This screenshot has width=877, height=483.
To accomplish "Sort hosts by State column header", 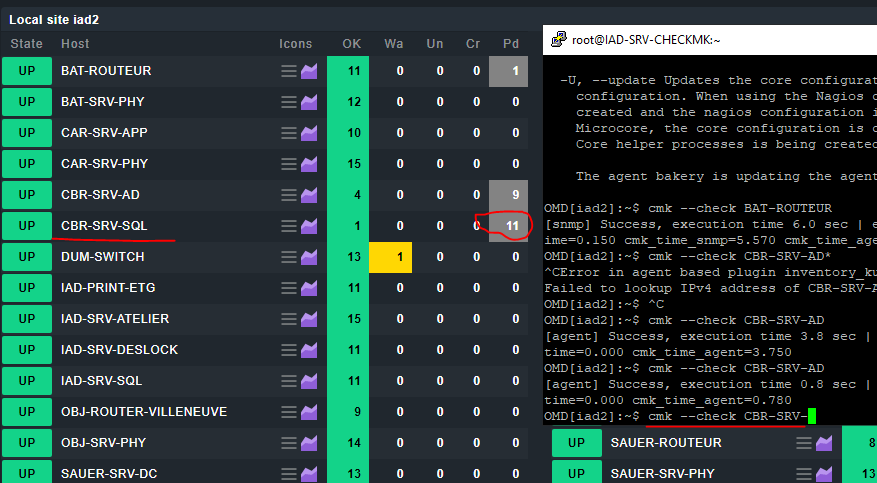I will (27, 44).
